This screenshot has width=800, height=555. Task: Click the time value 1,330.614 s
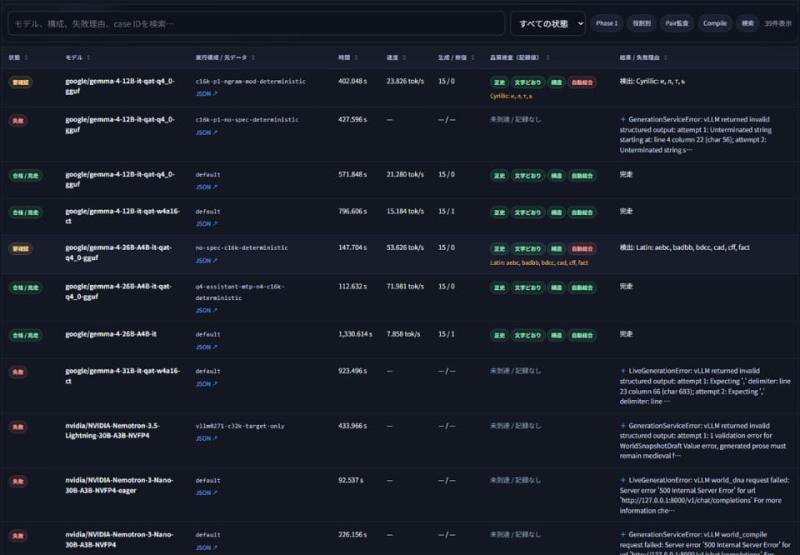coord(355,334)
